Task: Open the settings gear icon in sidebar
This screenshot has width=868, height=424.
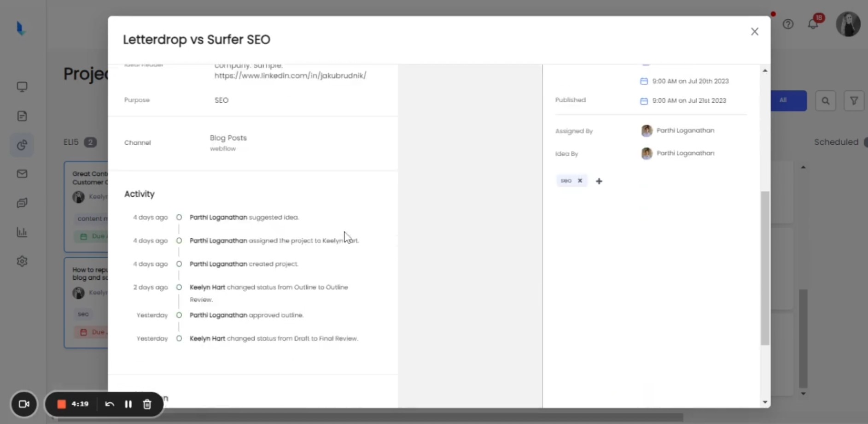Action: 22,261
